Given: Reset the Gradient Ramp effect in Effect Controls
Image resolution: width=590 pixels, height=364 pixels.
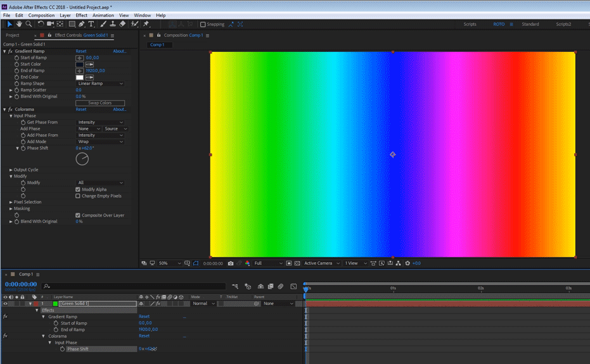Looking at the screenshot, I should (81, 51).
